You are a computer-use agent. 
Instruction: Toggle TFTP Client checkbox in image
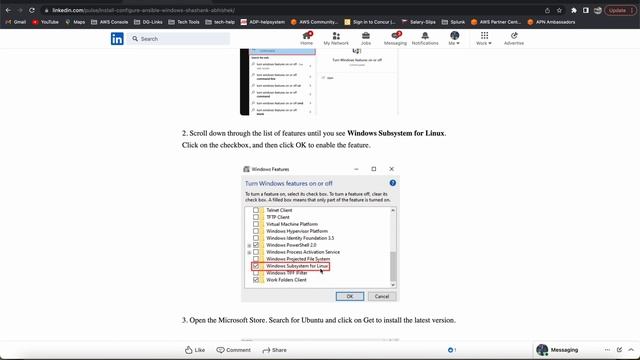[x=256, y=217]
